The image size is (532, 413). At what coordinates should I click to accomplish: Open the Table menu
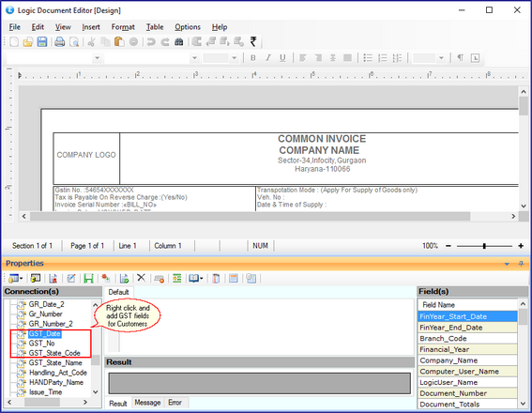click(155, 27)
